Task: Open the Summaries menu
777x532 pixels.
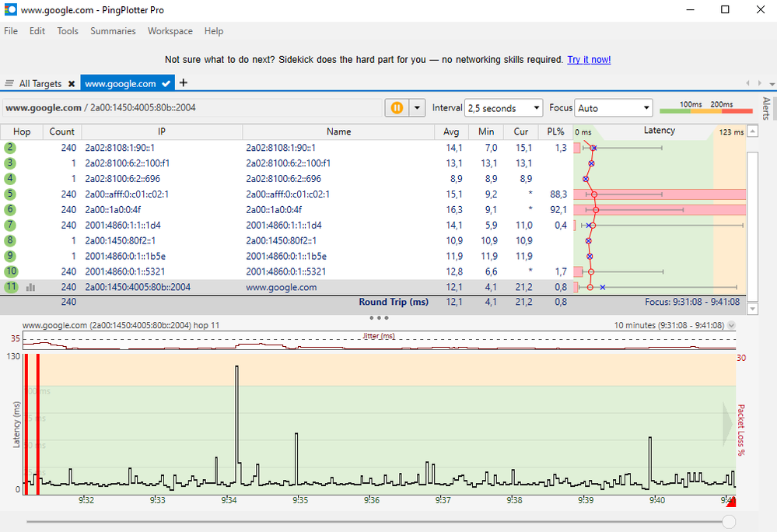Action: [113, 31]
